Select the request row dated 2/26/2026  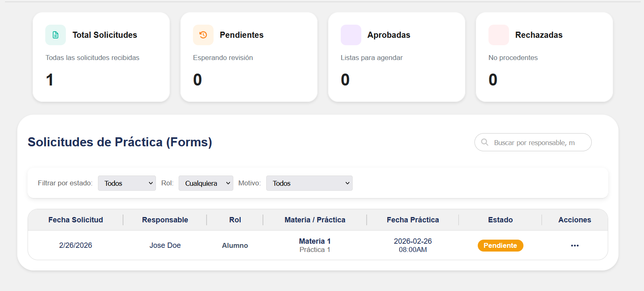75,245
